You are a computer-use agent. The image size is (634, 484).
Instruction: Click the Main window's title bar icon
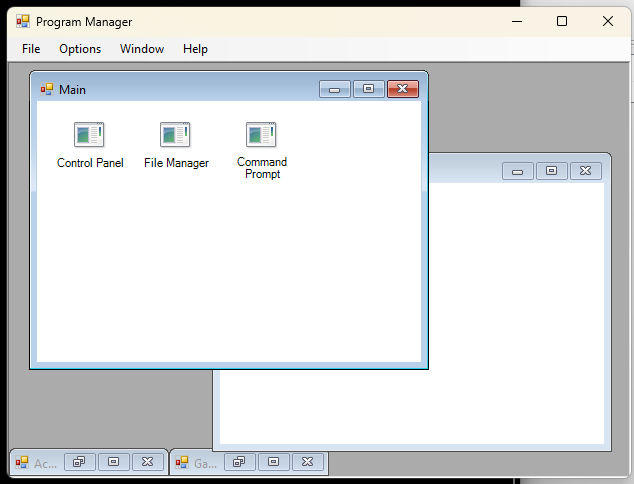point(46,89)
